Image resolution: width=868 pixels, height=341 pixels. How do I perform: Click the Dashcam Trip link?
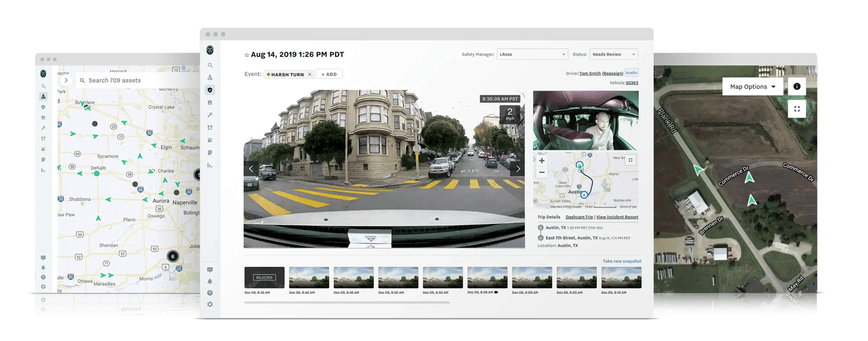click(x=579, y=217)
